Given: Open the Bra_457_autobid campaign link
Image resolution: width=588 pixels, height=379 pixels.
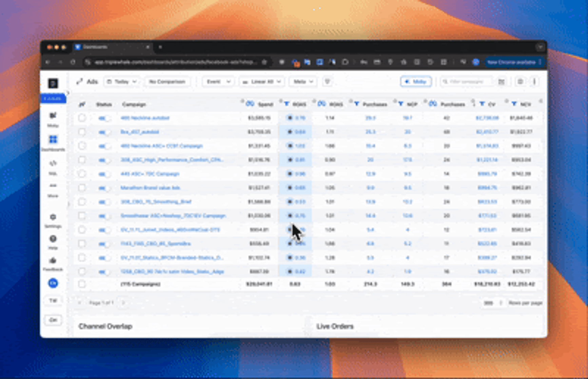Looking at the screenshot, I should [x=140, y=132].
